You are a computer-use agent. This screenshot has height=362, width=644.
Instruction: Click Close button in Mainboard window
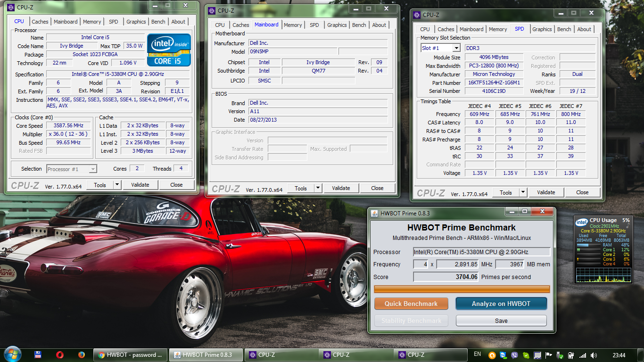click(x=377, y=188)
